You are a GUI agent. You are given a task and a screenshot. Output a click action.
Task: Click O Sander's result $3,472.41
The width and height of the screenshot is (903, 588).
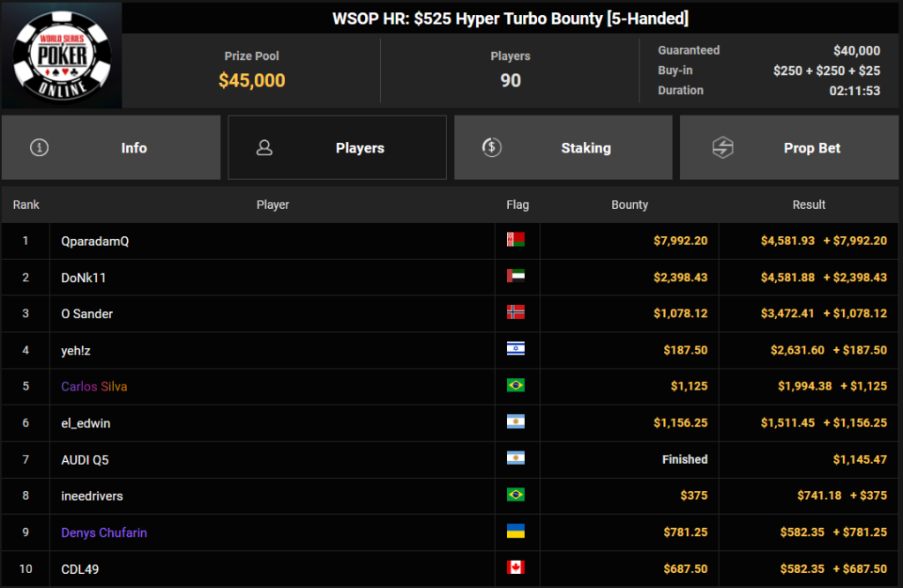point(787,313)
